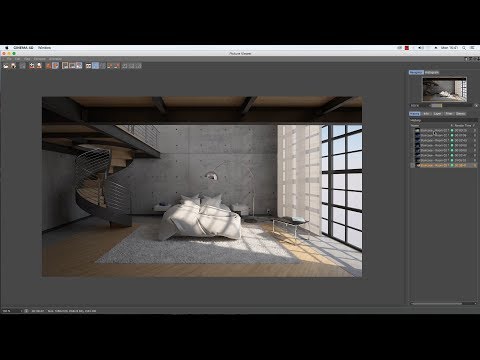Select the Filter tab
Viewport: 480px width, 360px height.
[x=449, y=114]
